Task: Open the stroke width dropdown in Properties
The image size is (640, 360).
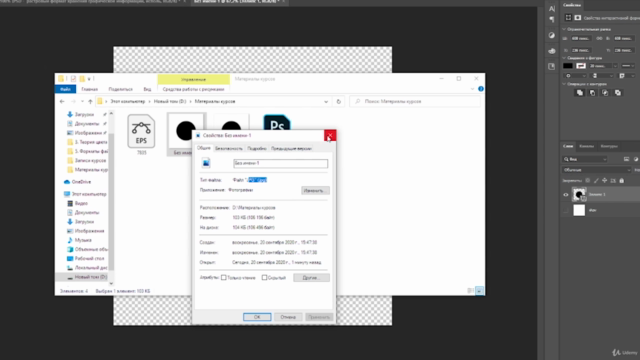Action: click(615, 66)
